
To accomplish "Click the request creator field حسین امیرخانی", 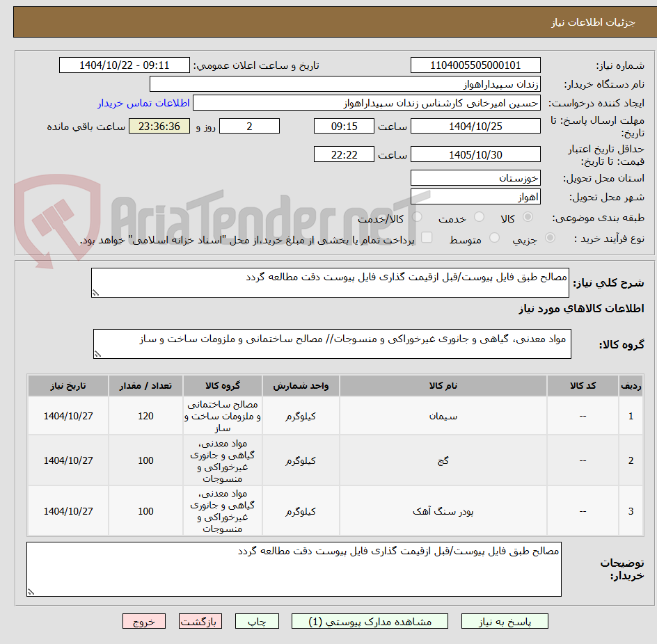I will [367, 103].
